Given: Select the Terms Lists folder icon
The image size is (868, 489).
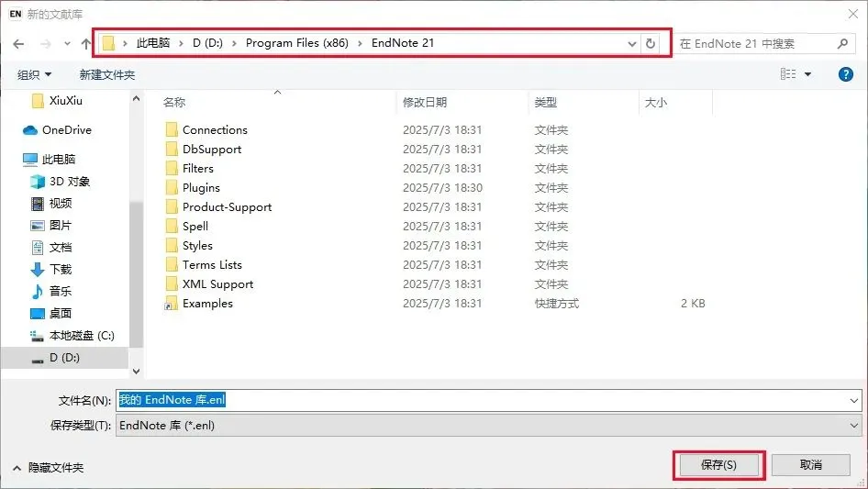Looking at the screenshot, I should click(172, 265).
